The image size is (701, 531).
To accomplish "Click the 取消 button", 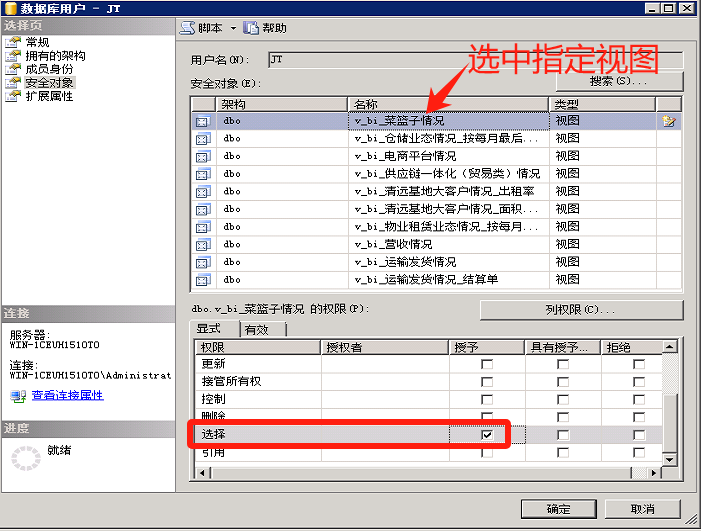I will coord(642,509).
